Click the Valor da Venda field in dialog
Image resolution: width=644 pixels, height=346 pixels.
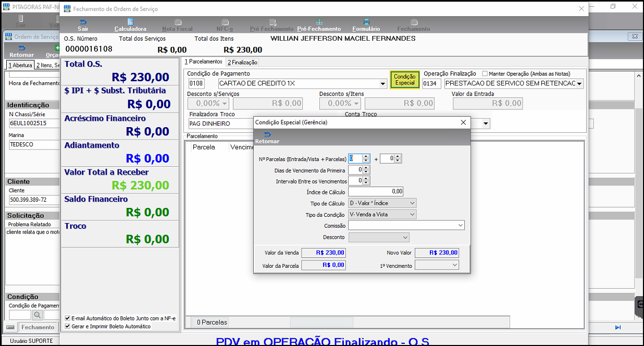click(323, 253)
